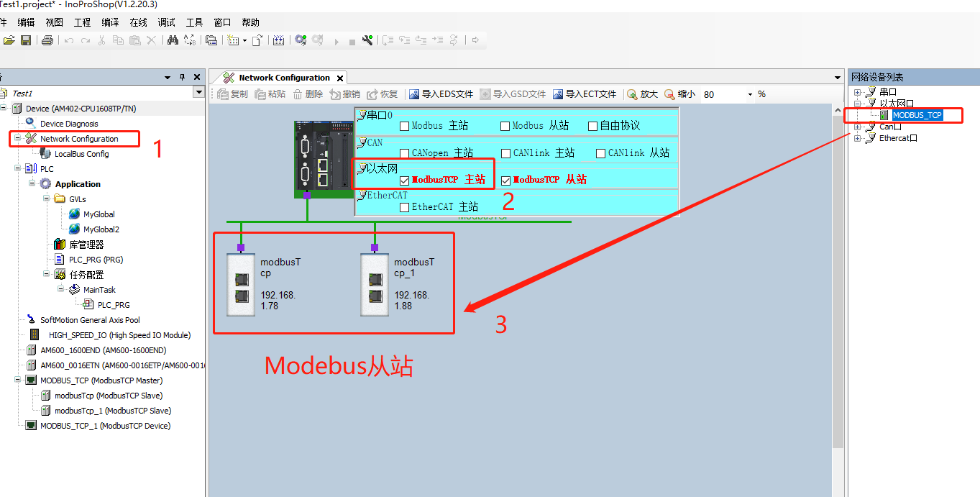Enable the Modbus 主站 serial port checkbox
The image size is (980, 497).
[x=405, y=126]
